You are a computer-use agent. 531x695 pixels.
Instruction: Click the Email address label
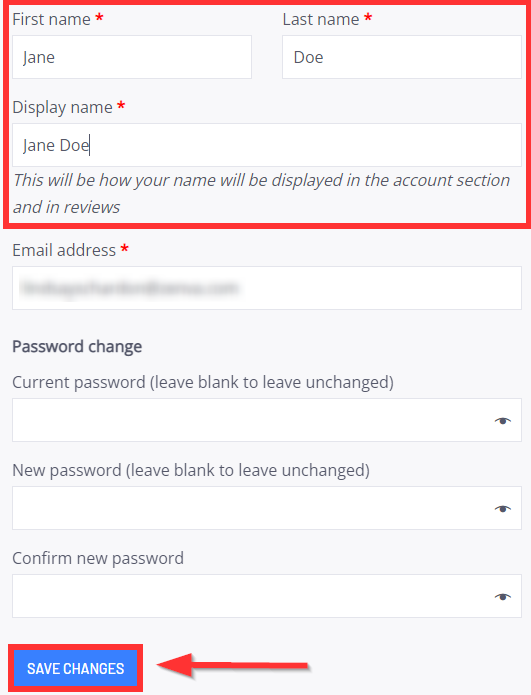[64, 250]
